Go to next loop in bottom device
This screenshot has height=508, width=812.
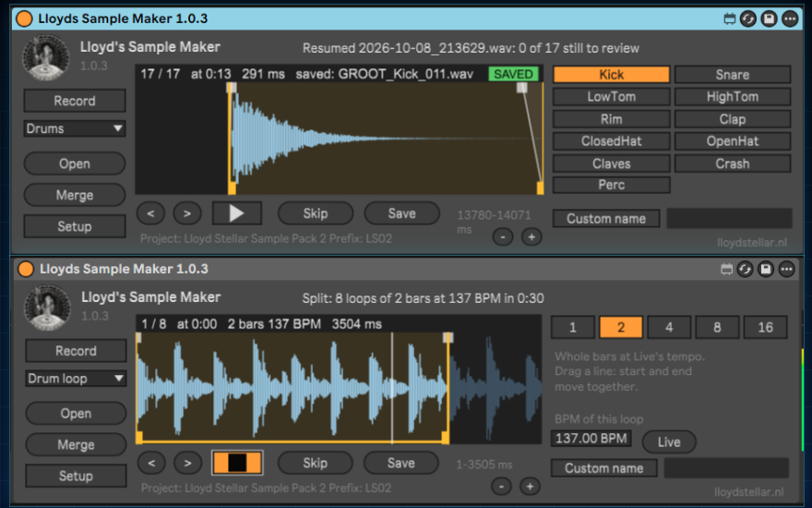pos(187,463)
